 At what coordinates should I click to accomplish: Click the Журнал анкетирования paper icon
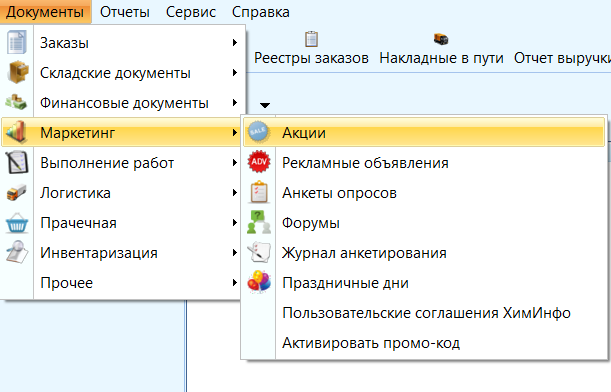coord(259,252)
